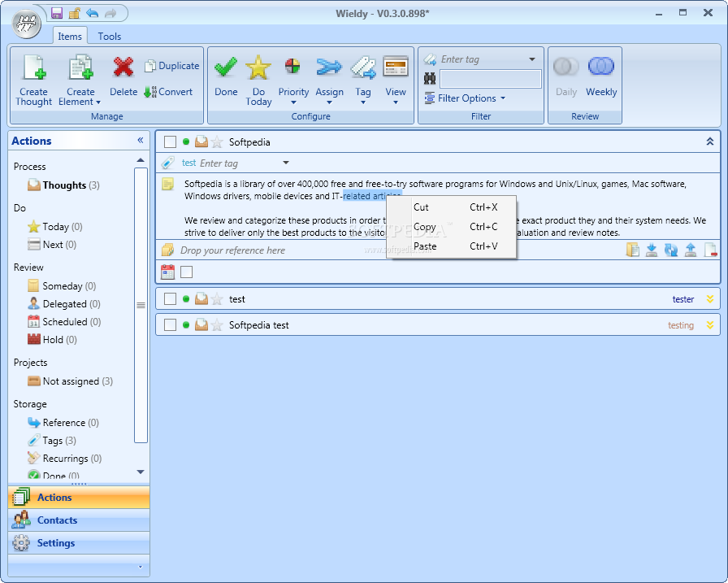Click the calendar schedule icon in Softpedia item
Viewport: 728px width, 583px height.
(x=167, y=272)
